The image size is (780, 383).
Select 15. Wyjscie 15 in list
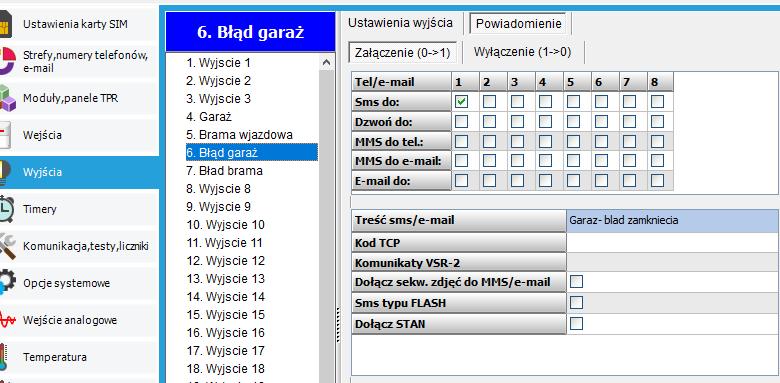pyautogui.click(x=226, y=315)
